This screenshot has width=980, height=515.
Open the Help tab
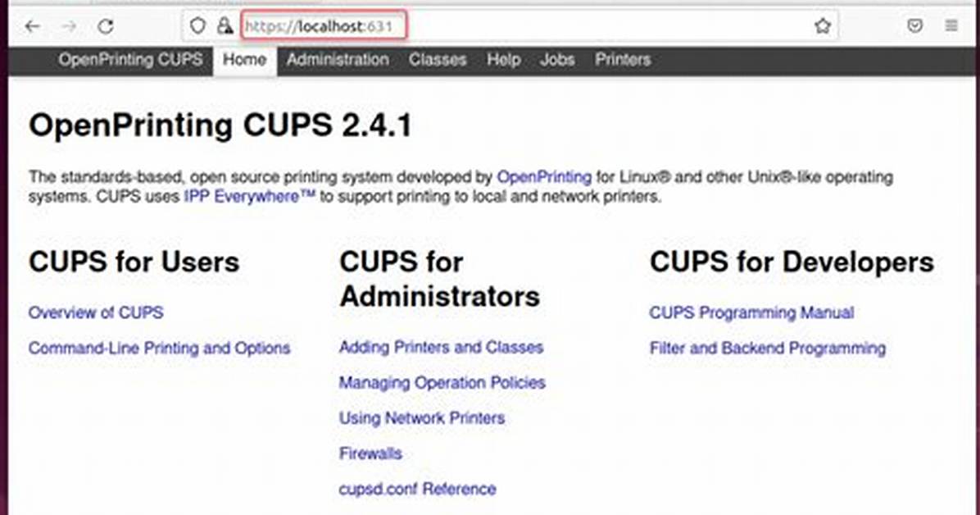(x=504, y=59)
